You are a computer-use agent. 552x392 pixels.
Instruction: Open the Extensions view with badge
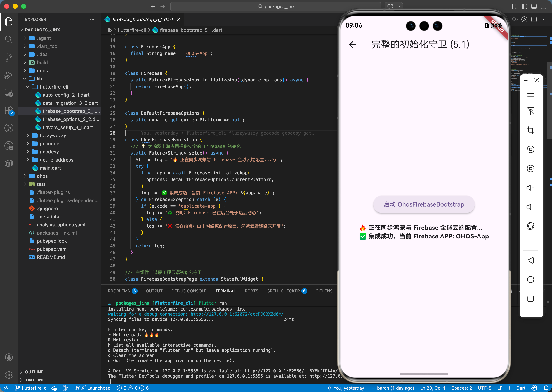tap(9, 111)
